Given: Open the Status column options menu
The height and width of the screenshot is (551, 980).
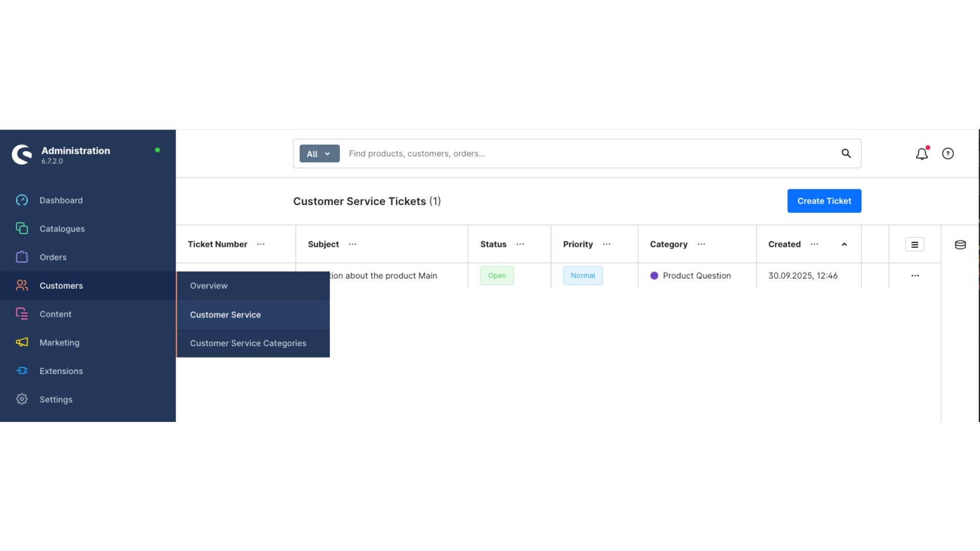Looking at the screenshot, I should point(520,244).
